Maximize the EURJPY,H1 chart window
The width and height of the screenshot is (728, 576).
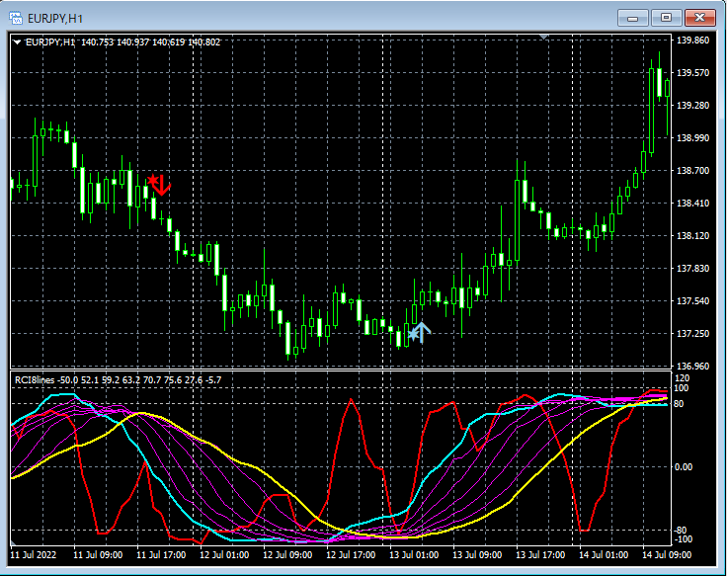[666, 18]
